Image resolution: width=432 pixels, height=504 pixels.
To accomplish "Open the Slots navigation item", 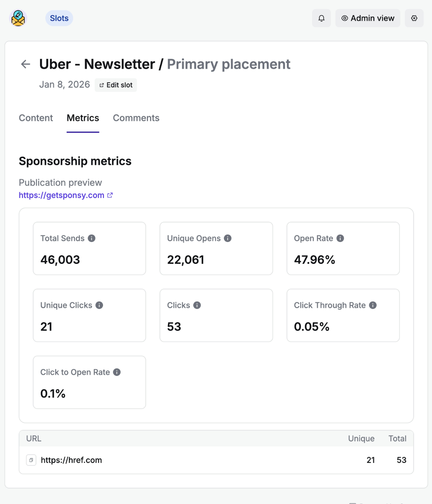I will [x=59, y=18].
